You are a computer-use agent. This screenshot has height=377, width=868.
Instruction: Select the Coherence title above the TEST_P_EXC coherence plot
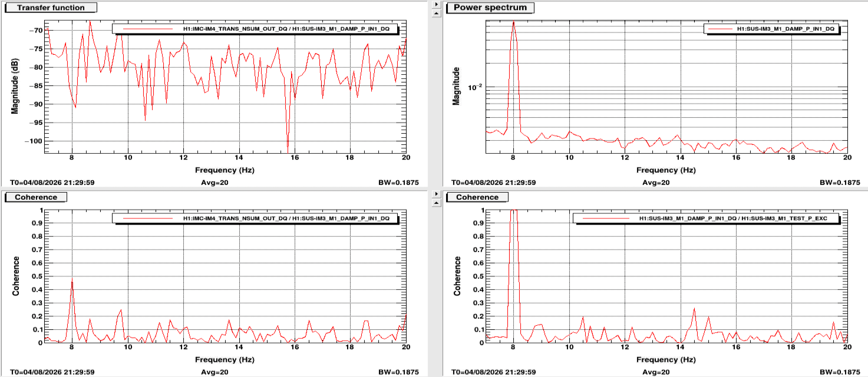(477, 197)
